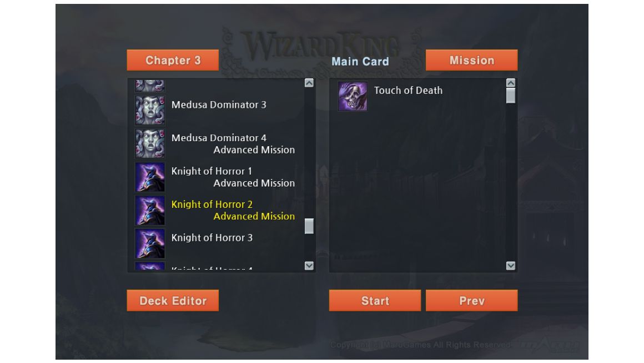Select the partially hidden Medusa icon at list top
Viewport: 644px width, 363px height.
coord(150,86)
